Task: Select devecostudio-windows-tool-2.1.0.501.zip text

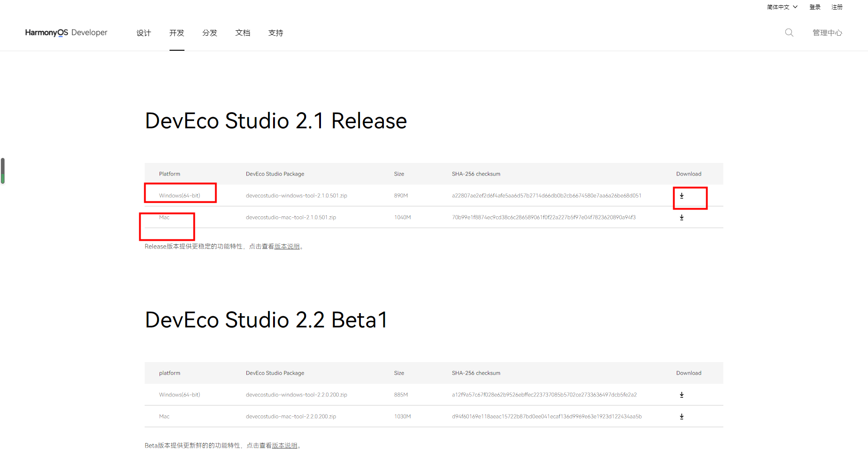Action: [297, 196]
